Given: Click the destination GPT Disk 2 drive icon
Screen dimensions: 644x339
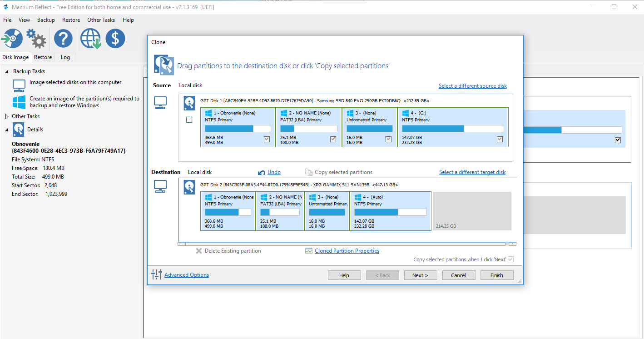Looking at the screenshot, I should (189, 187).
